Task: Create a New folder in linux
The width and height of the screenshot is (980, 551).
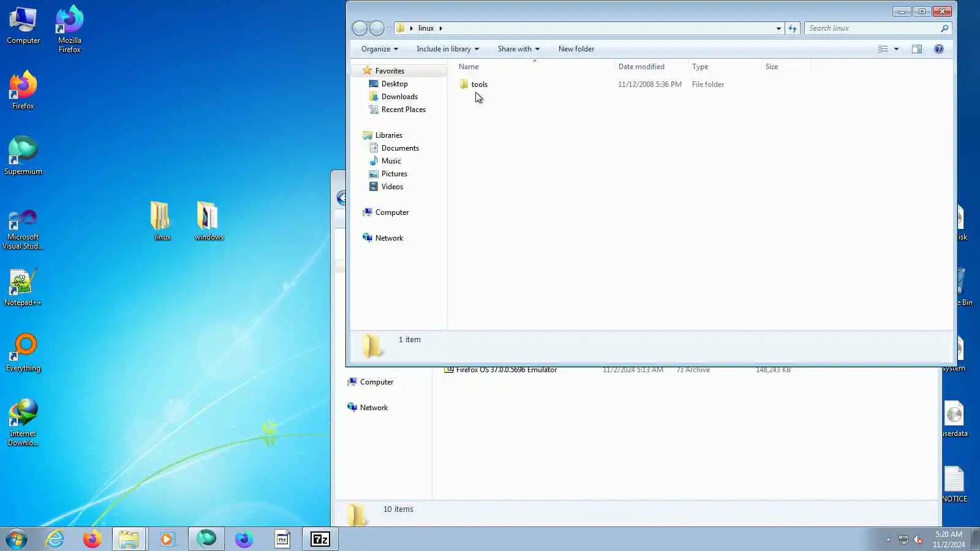Action: (576, 49)
